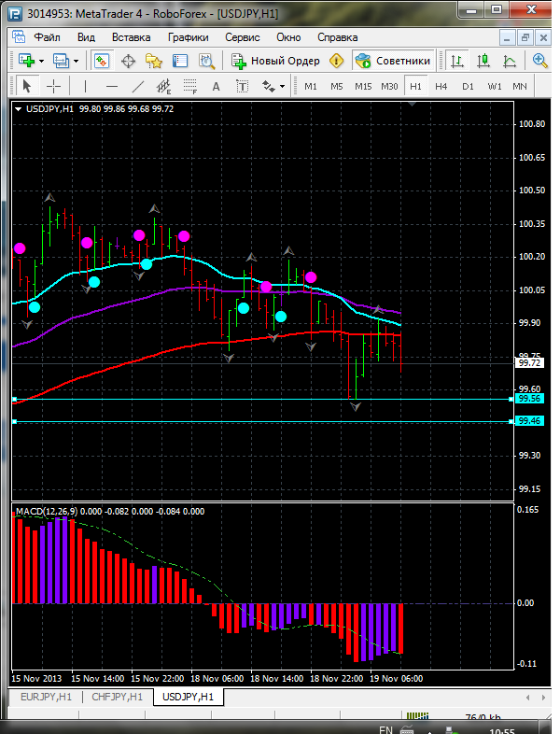Toggle the Market Watch panel icon
Screen dimensions: 560x734
pos(101,61)
